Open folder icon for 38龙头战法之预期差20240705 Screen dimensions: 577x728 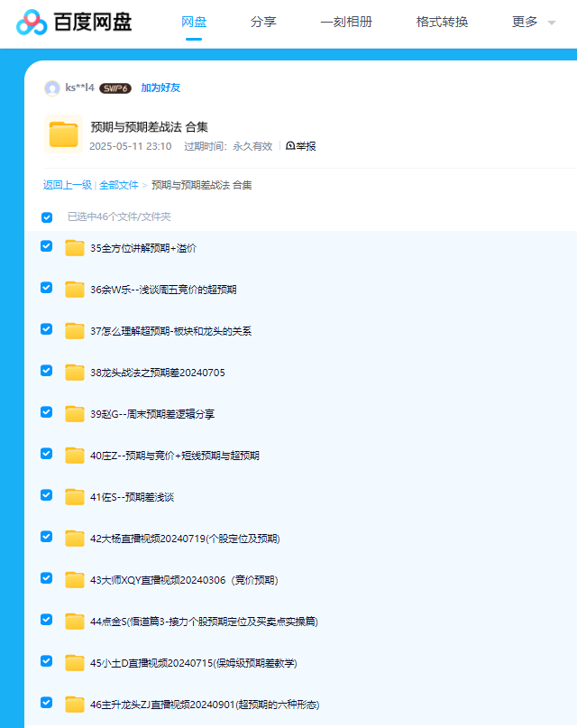75,373
